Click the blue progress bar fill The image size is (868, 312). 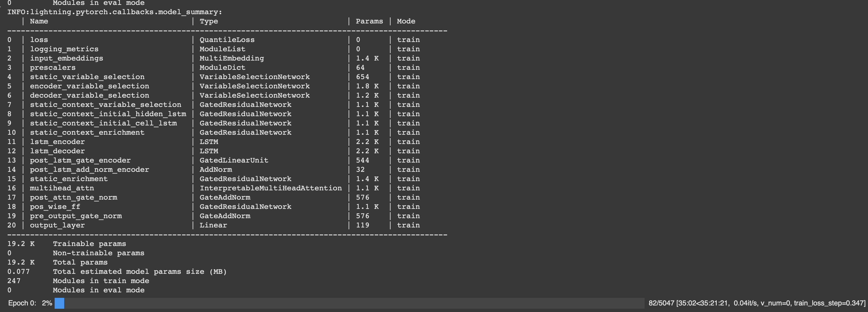point(59,303)
